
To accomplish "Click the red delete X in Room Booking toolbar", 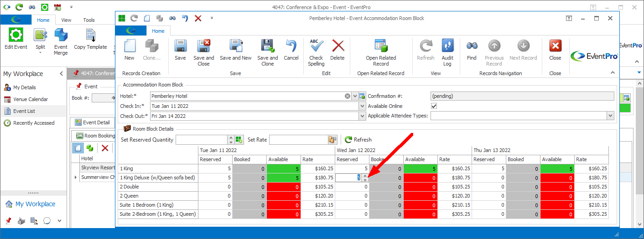I will [104, 147].
